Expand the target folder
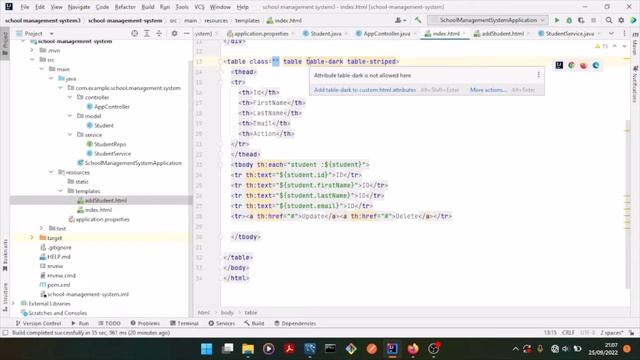640x360 pixels. click(32, 238)
